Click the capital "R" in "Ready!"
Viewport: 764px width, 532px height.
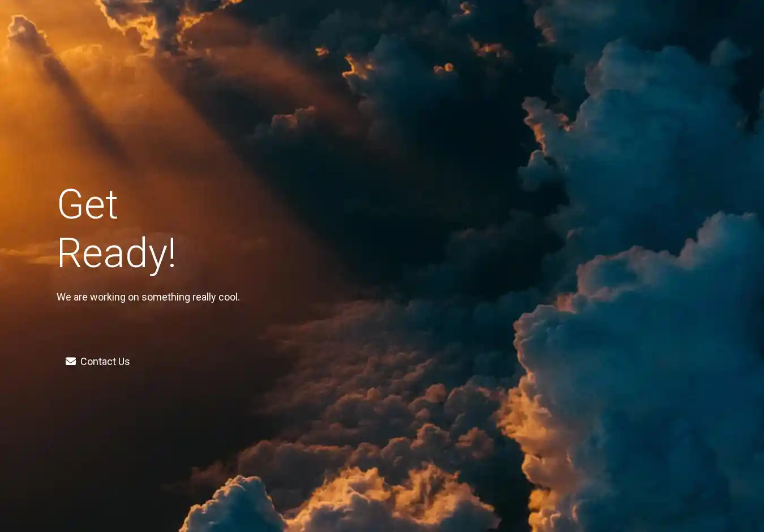(70, 253)
